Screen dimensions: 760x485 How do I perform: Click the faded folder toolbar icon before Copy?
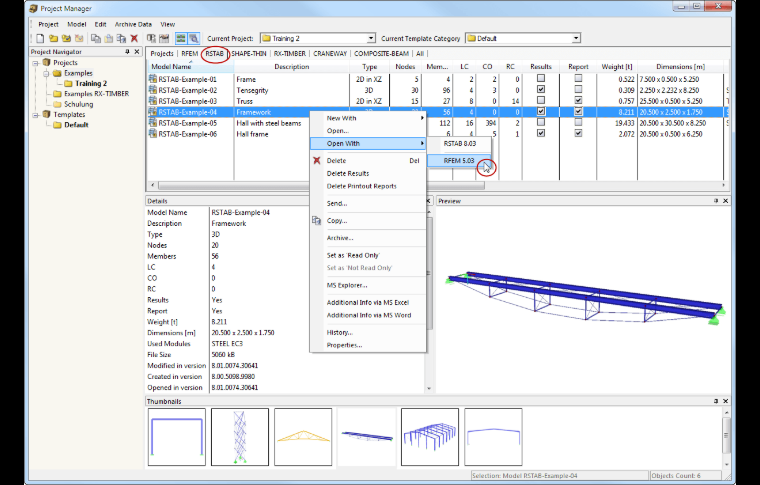pyautogui.click(x=79, y=38)
